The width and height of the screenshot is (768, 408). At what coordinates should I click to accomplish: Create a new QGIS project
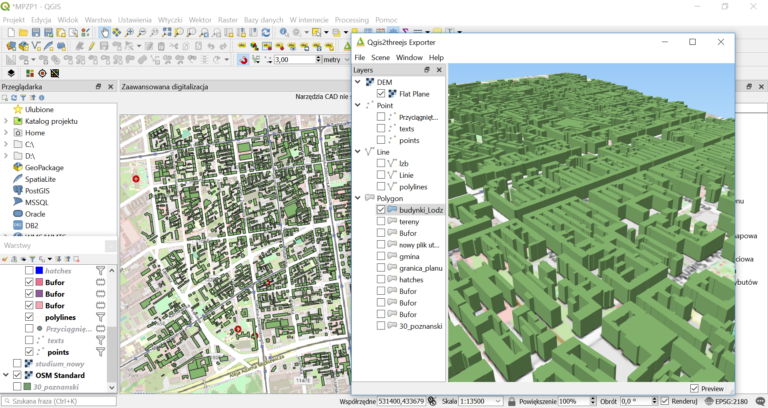click(x=11, y=32)
